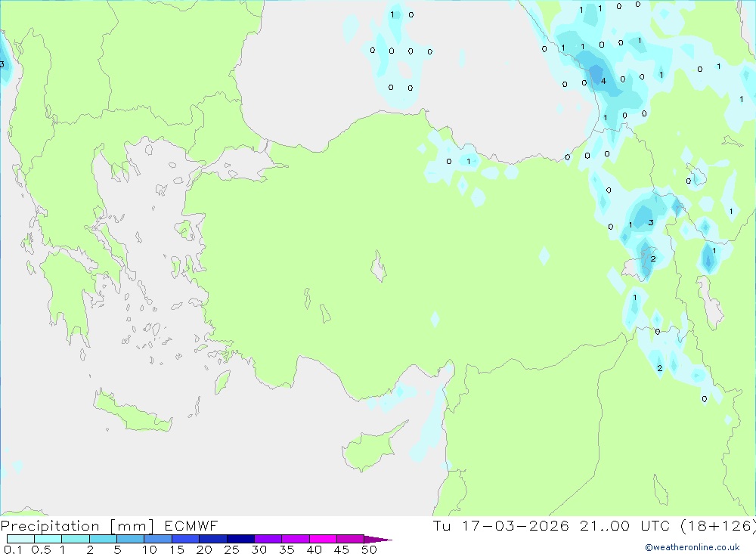Click the 0.5 legend scale label
Screen dimensions: 756x554
click(41, 549)
